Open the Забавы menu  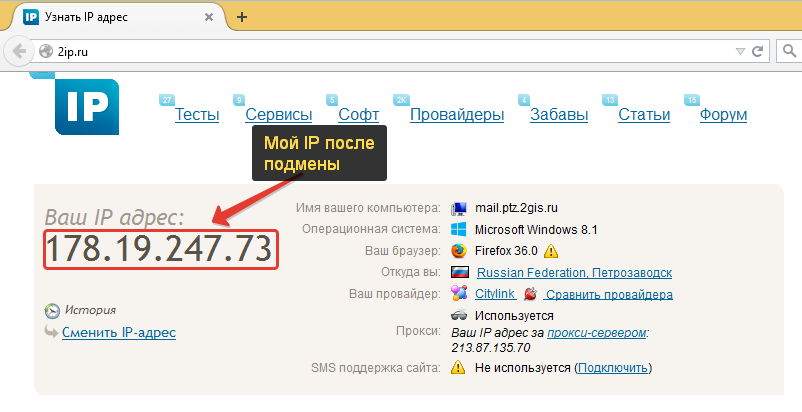559,115
